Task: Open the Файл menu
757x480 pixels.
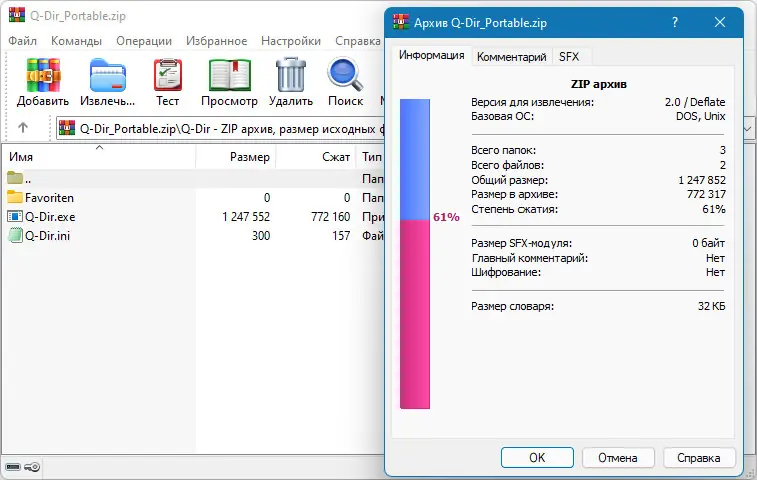Action: 22,41
